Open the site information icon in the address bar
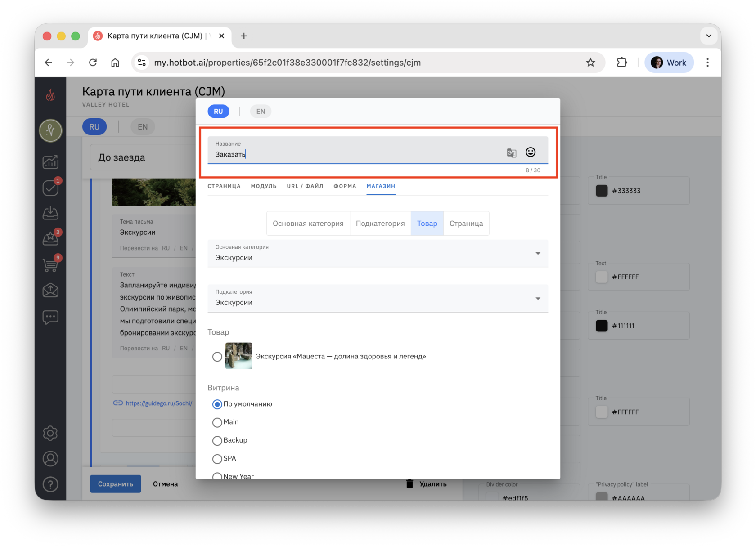 pyautogui.click(x=142, y=63)
